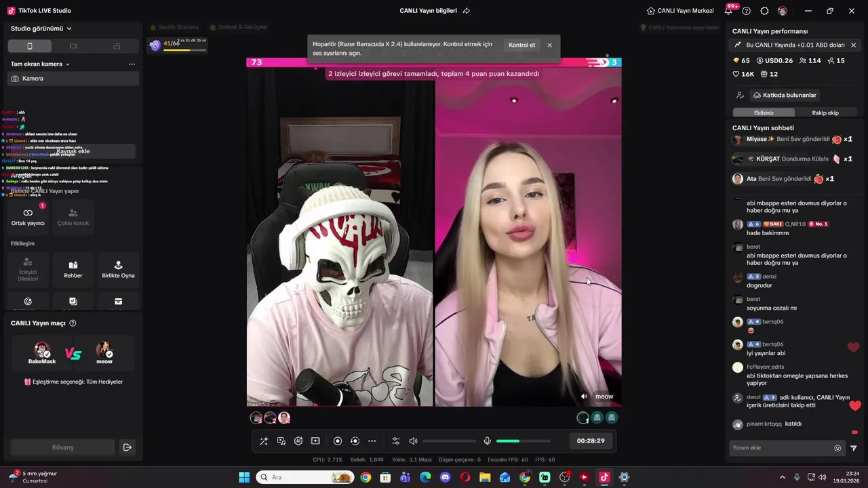Click Kontrol et in speaker notification
Screen dimensions: 868x488
tap(522, 45)
